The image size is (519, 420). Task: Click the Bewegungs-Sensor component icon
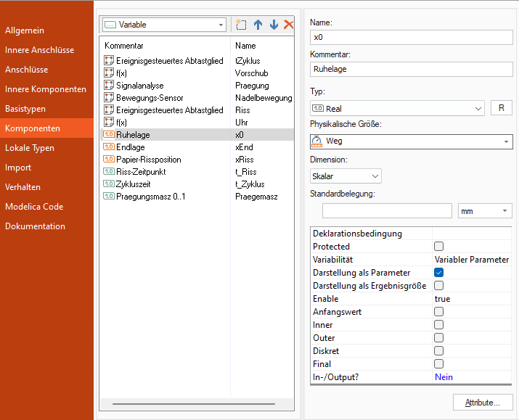(x=109, y=98)
